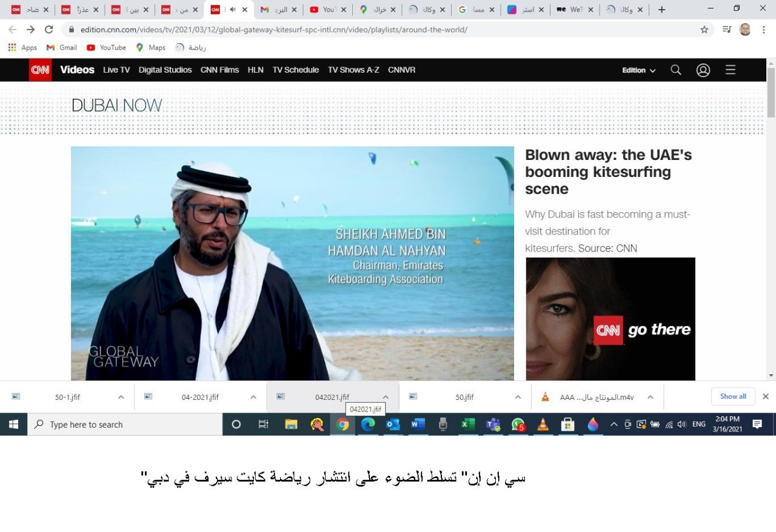This screenshot has height=532, width=776.
Task: Open the TV Schedule menu item
Action: pyautogui.click(x=295, y=70)
